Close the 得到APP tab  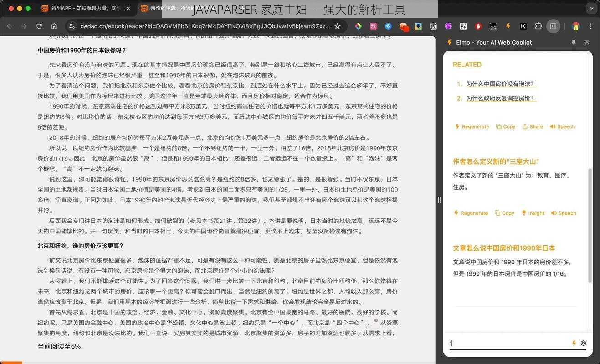(128, 8)
